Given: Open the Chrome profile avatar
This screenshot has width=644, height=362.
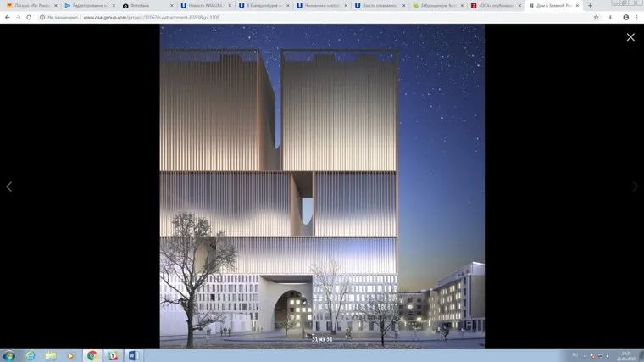Looking at the screenshot, I should [x=625, y=17].
